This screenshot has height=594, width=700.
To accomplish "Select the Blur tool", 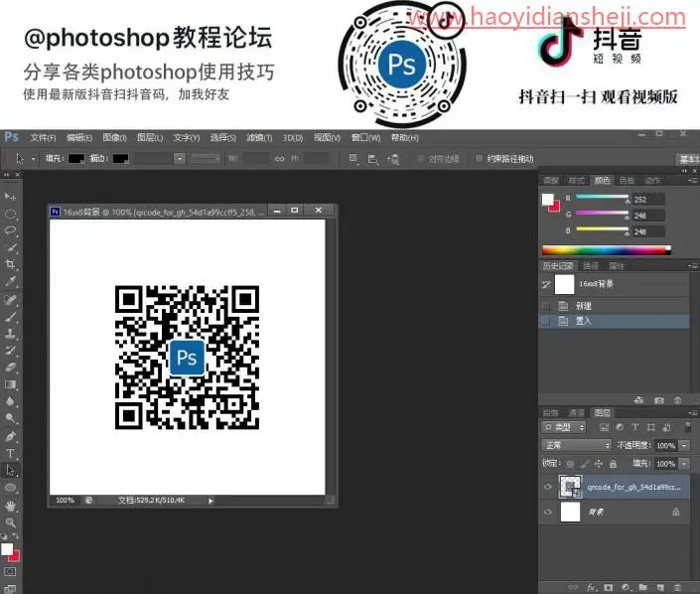I will click(10, 401).
